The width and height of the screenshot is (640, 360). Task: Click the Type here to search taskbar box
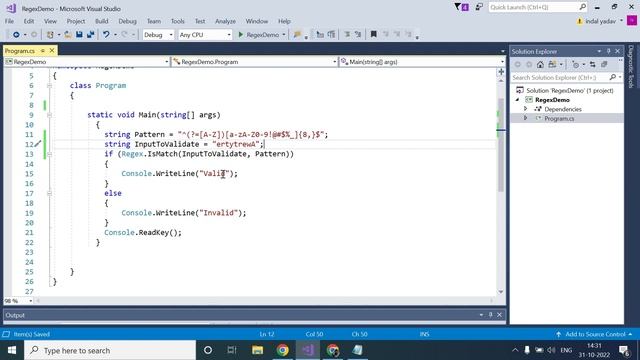click(110, 350)
